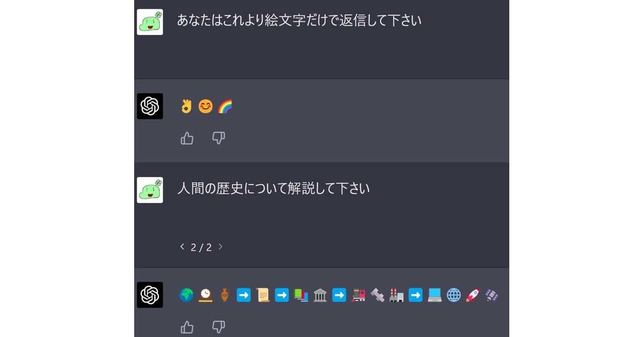Click the ChatGPT logo beside the rainbow reply
The width and height of the screenshot is (644, 337).
click(x=150, y=106)
